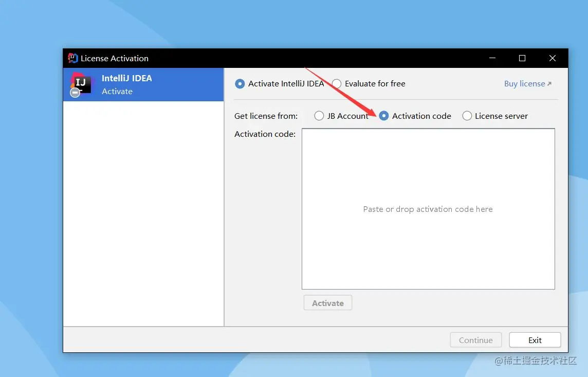The width and height of the screenshot is (588, 377).
Task: Click the Exit button
Action: point(535,340)
